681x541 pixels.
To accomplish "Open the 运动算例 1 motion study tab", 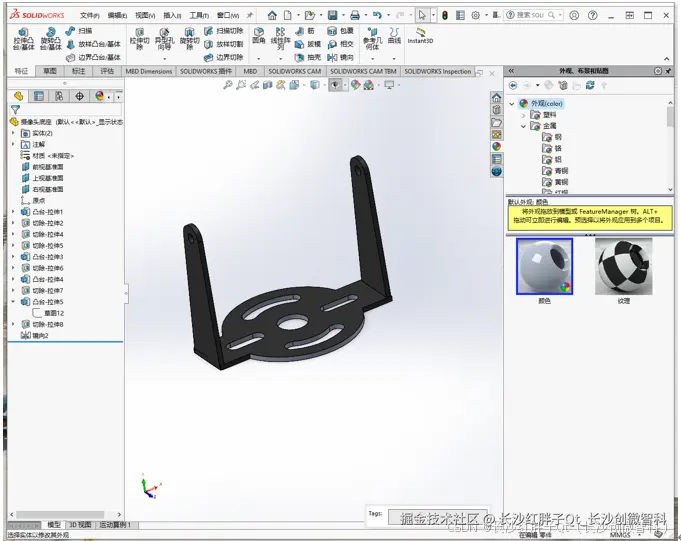I will (x=115, y=525).
